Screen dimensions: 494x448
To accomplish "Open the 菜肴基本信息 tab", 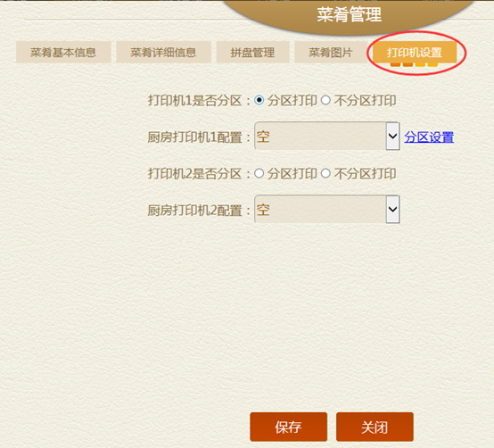I will pyautogui.click(x=63, y=52).
